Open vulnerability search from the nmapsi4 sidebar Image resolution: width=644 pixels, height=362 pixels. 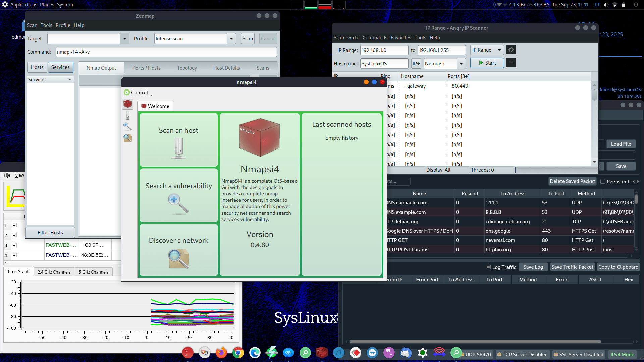[x=127, y=126]
